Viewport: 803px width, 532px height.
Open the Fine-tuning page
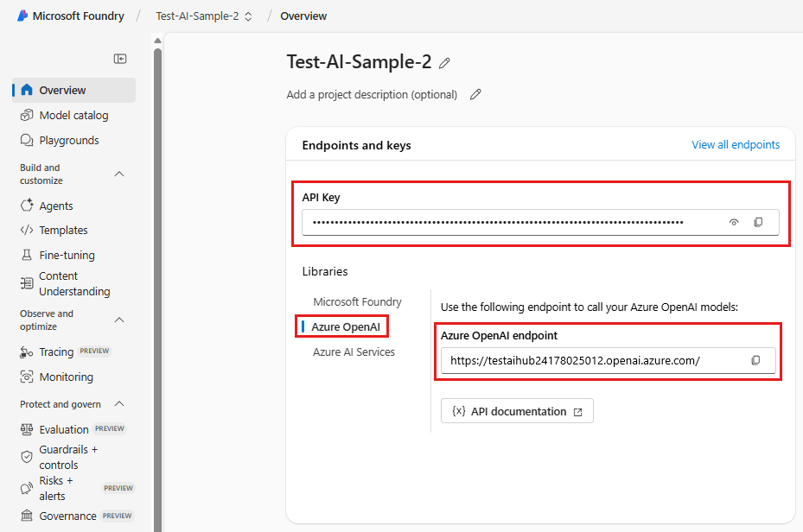(67, 255)
